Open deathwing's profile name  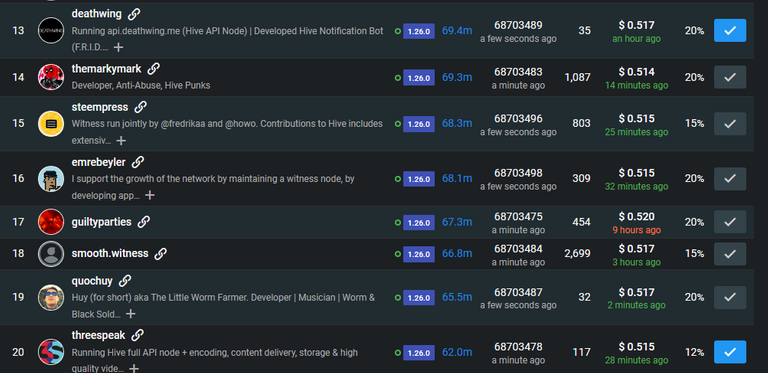(96, 14)
